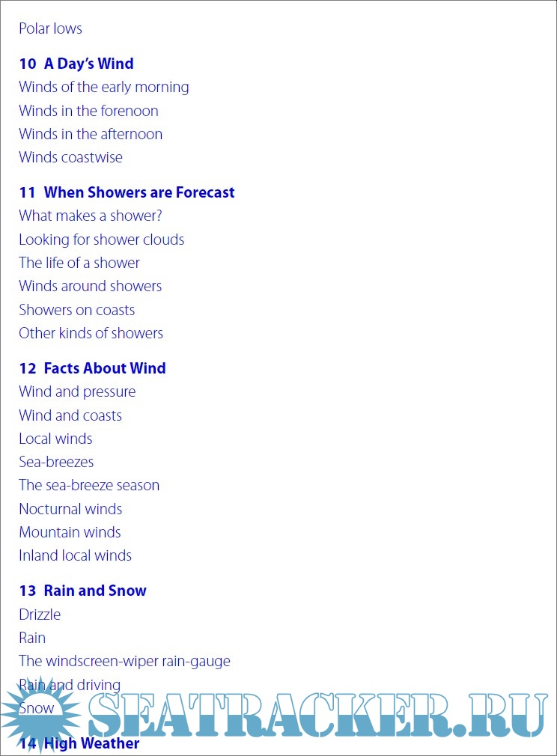Open the Drizzle section
This screenshot has height=756, width=557.
(x=40, y=615)
